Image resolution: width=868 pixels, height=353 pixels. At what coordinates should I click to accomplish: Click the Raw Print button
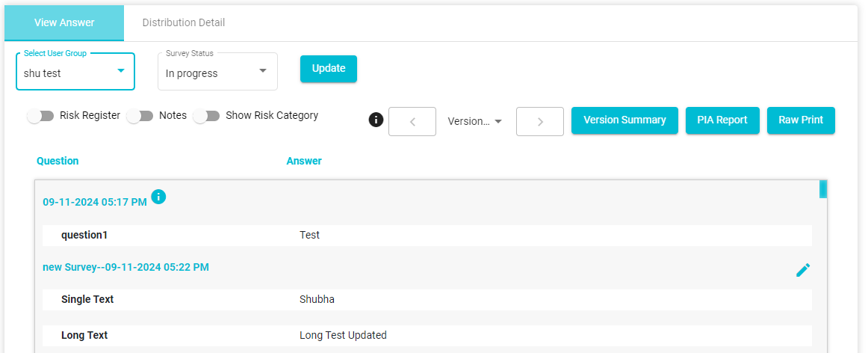(x=801, y=120)
